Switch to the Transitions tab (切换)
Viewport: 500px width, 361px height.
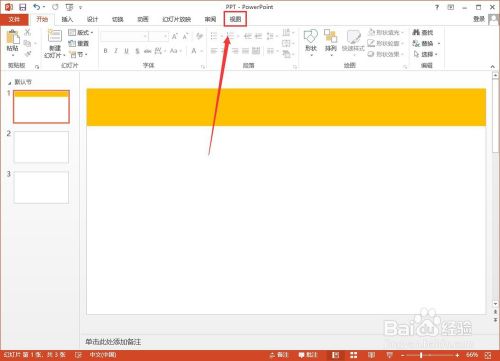[x=118, y=19]
